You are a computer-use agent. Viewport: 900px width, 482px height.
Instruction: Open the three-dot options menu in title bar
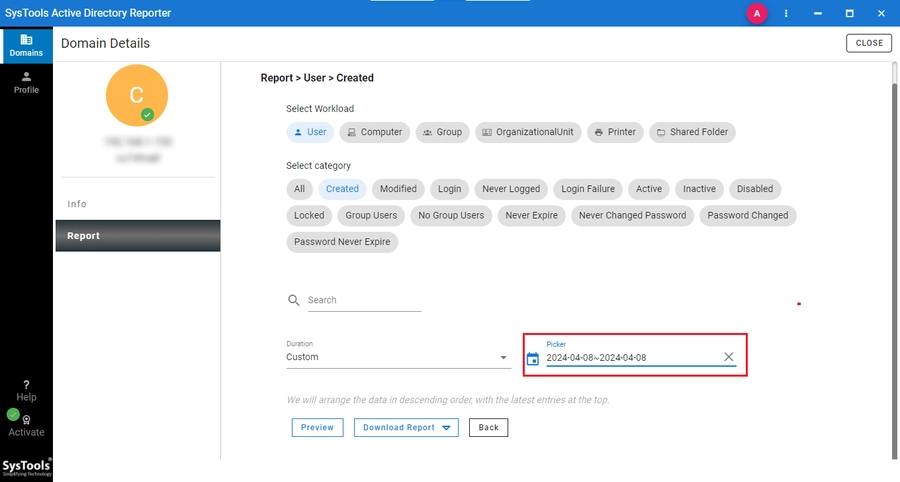tap(786, 13)
